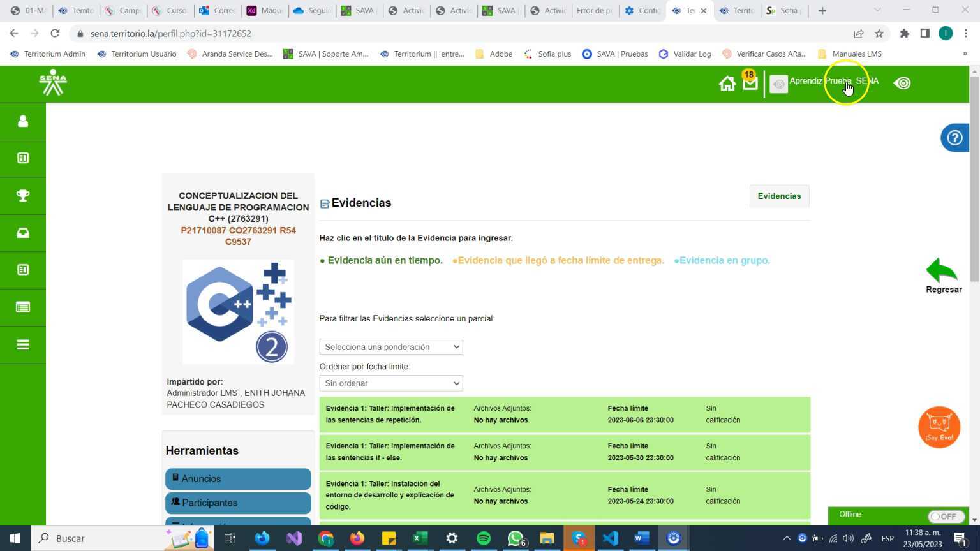
Task: Open Evidencia: sentencias de repetición
Action: [390, 414]
